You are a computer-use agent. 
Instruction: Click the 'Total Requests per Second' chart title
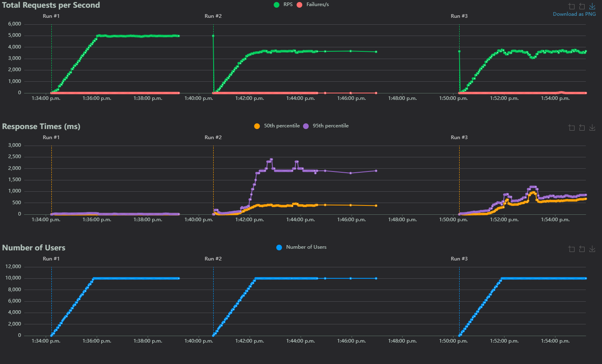click(51, 5)
